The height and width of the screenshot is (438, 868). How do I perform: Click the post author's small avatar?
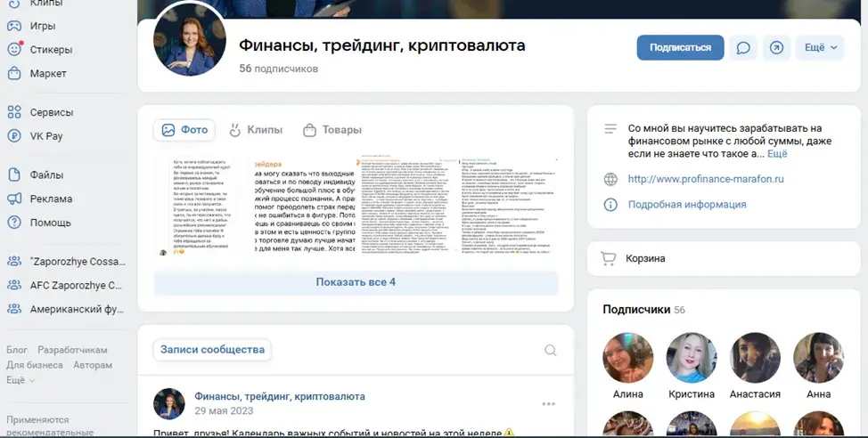click(x=169, y=403)
